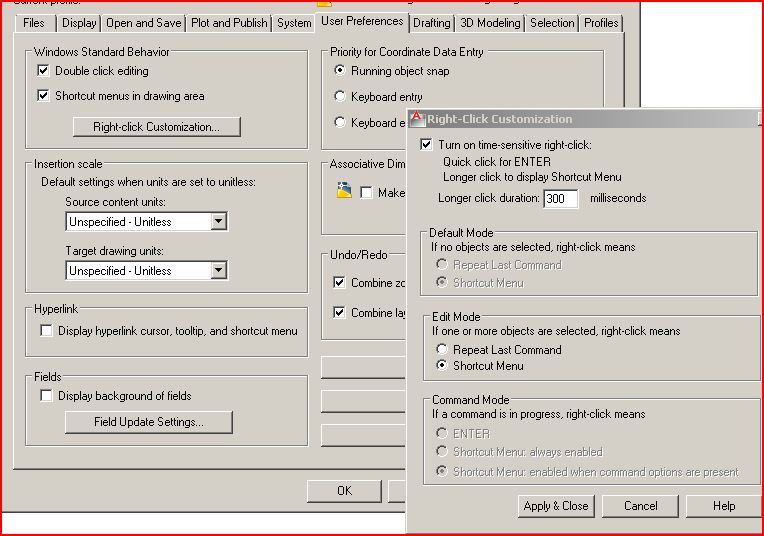Open Target drawing units dropdown arrow
The image size is (764, 536).
[219, 270]
